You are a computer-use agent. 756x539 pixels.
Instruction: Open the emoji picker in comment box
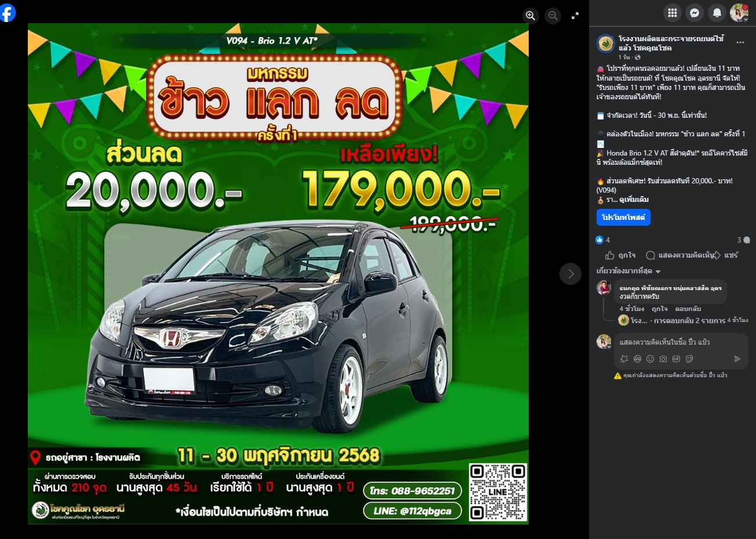650,359
